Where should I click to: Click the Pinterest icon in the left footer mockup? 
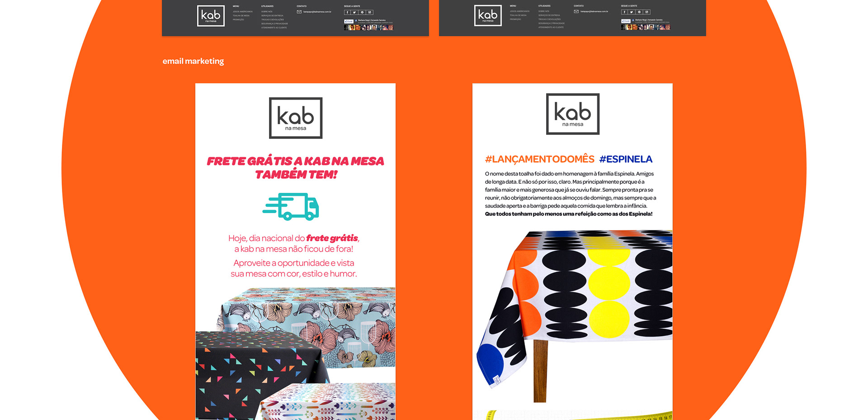click(362, 12)
